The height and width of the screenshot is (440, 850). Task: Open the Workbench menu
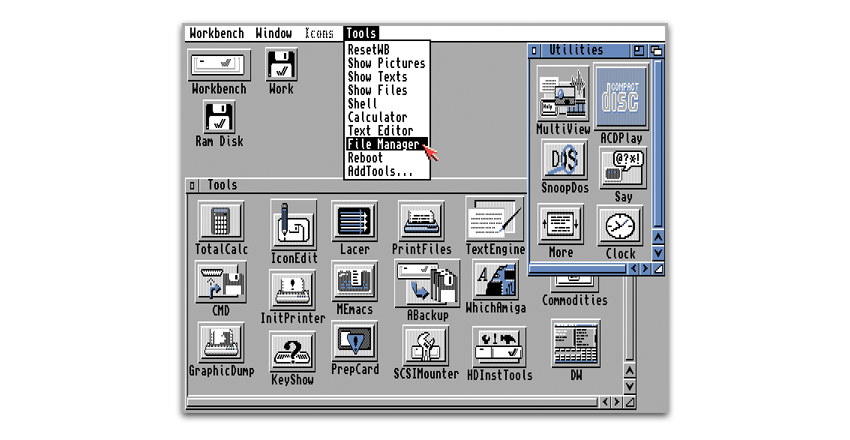pyautogui.click(x=217, y=33)
